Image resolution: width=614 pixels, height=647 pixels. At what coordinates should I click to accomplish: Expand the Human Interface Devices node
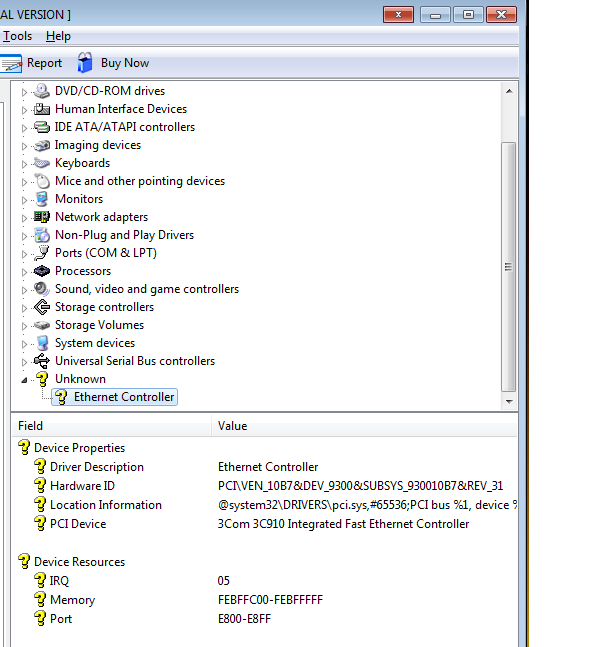(x=24, y=110)
